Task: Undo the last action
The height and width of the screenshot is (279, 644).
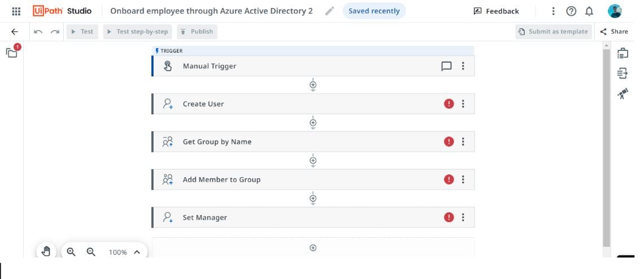Action: [38, 32]
